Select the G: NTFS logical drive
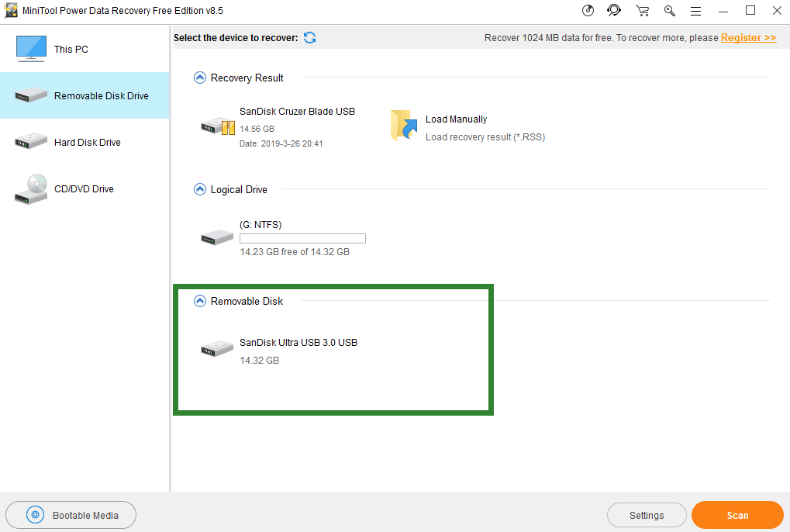 260,225
